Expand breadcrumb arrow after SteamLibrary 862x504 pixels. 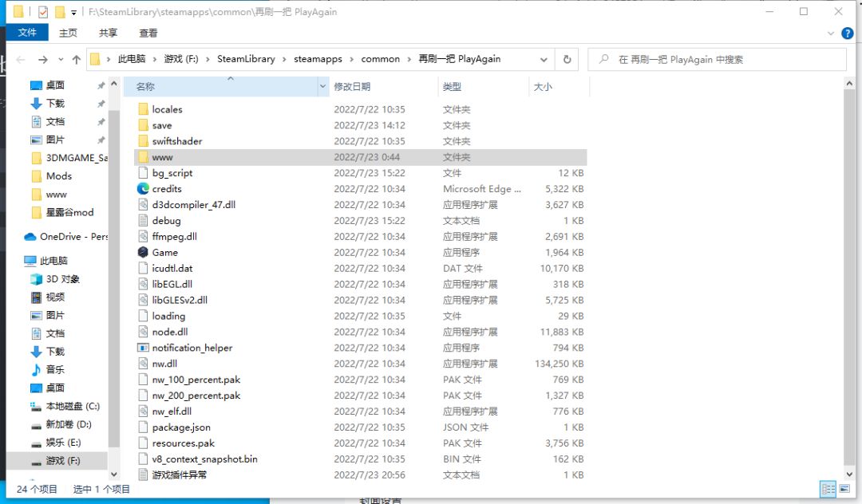point(284,59)
